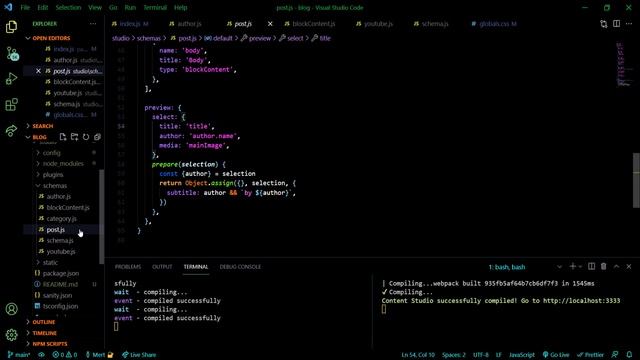Open category.js in schemas folder
Image resolution: width=640 pixels, height=360 pixels.
(61, 219)
